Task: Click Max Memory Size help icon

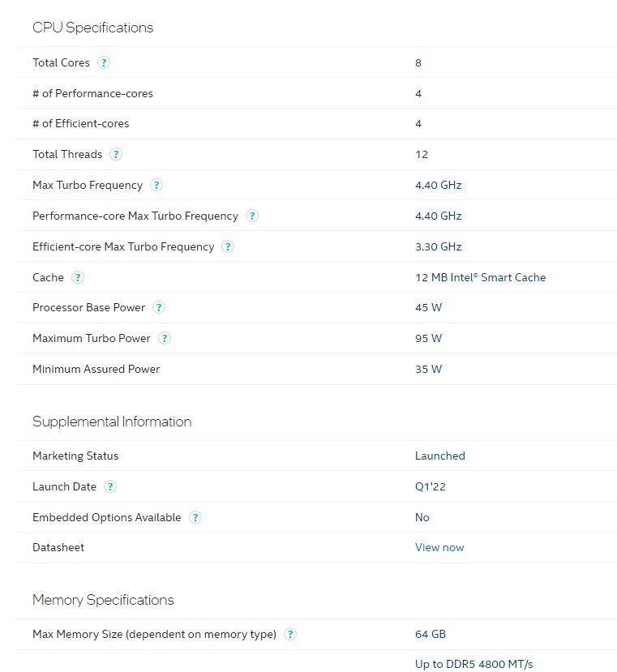Action: click(290, 634)
